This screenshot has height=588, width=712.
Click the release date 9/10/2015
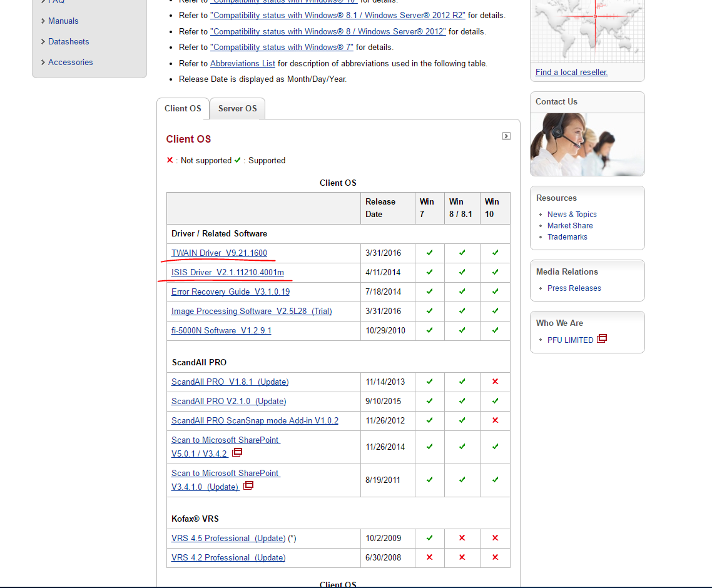pyautogui.click(x=384, y=402)
